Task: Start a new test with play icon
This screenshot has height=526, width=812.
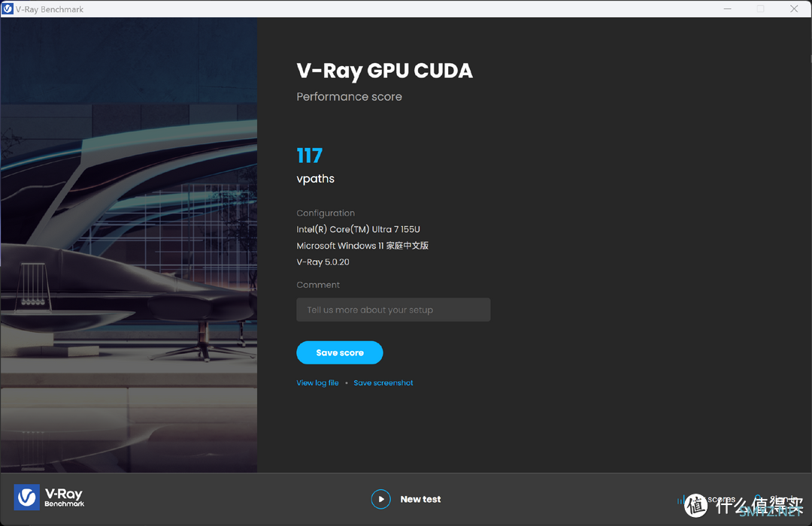Action: point(380,499)
